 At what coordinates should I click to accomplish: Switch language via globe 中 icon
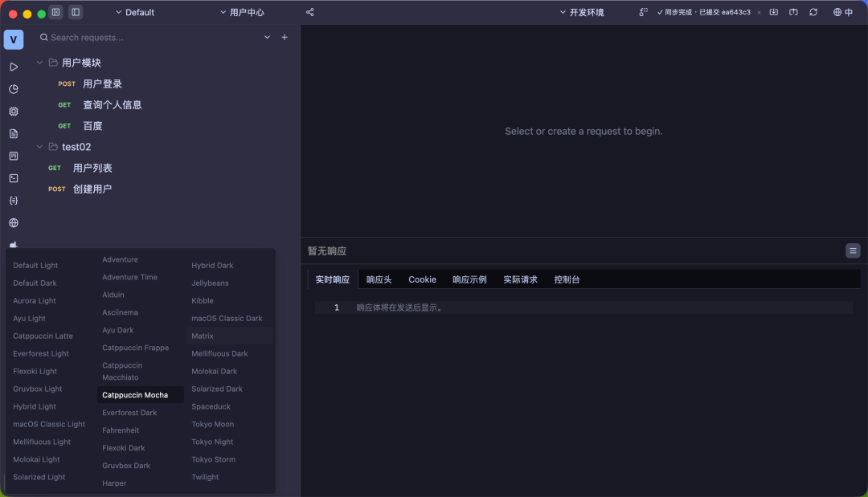[843, 12]
